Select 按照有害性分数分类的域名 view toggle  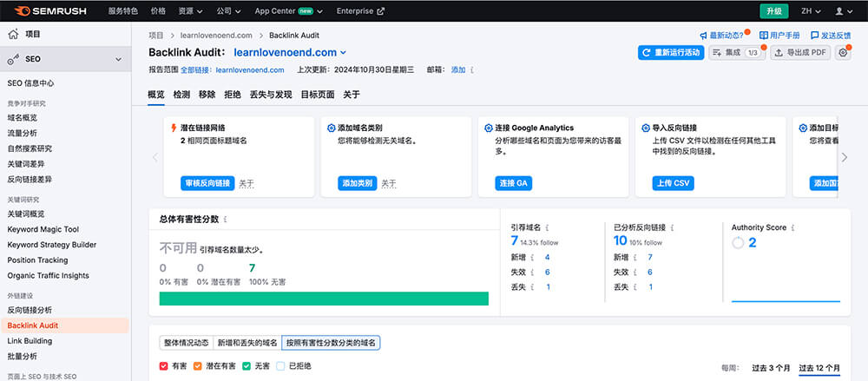[x=331, y=343]
